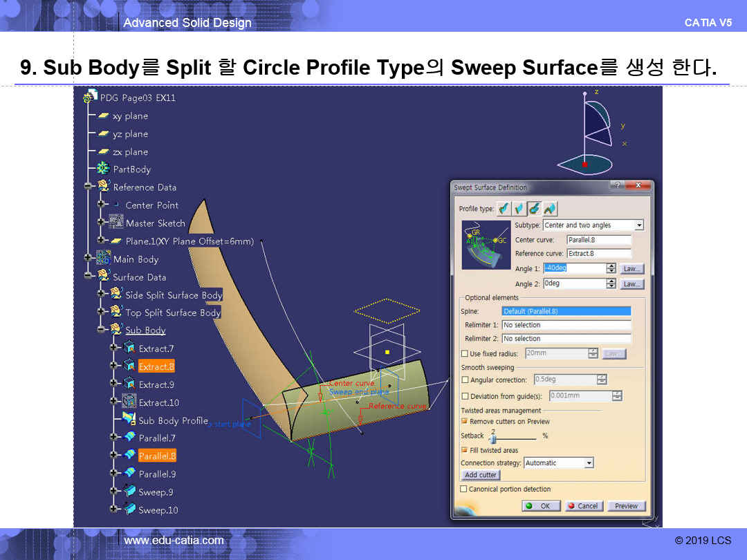Select the Line profile type icon
The width and height of the screenshot is (747, 560).
[x=519, y=209]
